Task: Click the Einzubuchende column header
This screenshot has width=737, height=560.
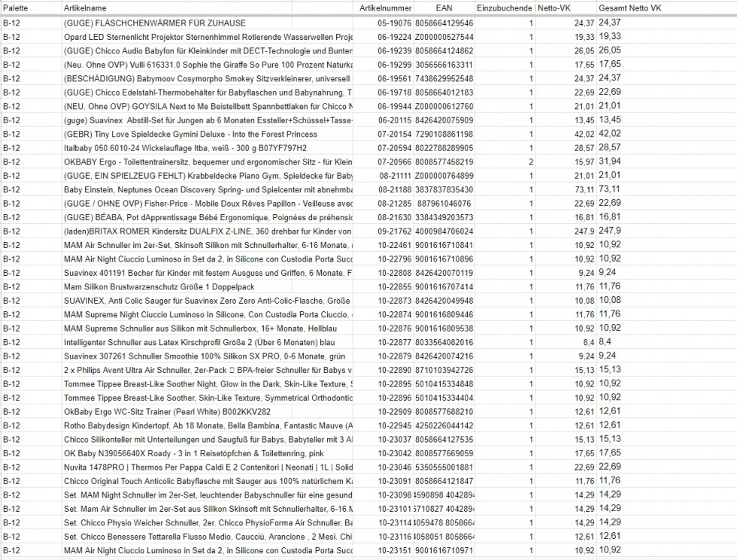Action: (x=505, y=8)
